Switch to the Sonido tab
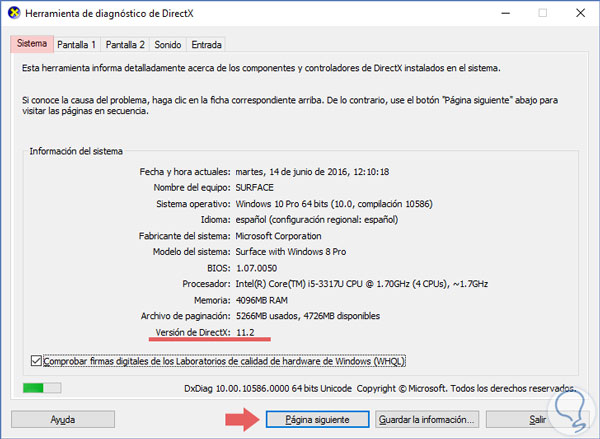600x439 pixels. tap(168, 45)
